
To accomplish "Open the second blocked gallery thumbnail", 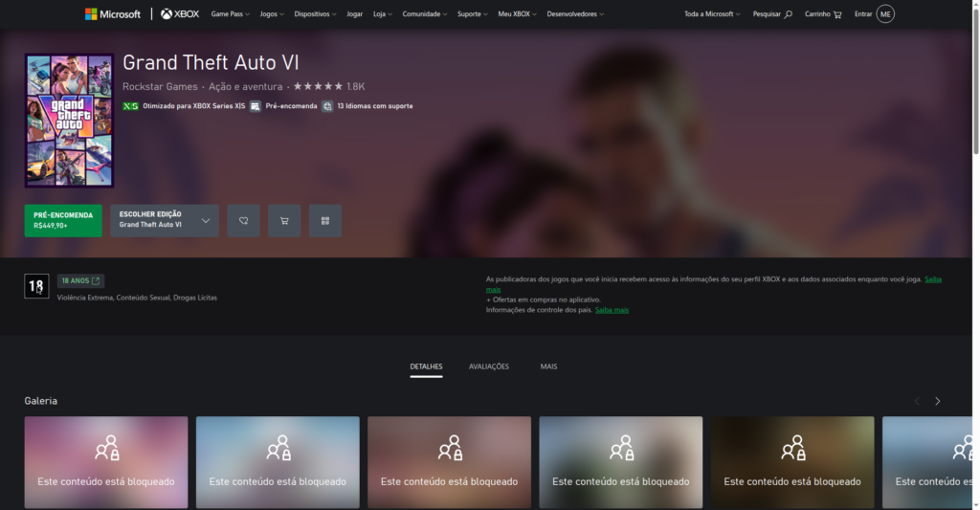I will pyautogui.click(x=278, y=462).
